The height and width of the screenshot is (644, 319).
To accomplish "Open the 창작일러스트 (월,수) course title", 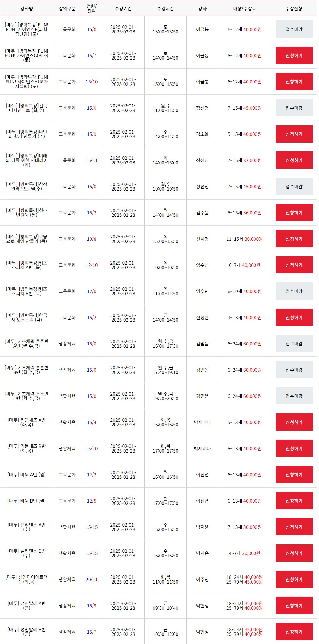I will click(26, 186).
